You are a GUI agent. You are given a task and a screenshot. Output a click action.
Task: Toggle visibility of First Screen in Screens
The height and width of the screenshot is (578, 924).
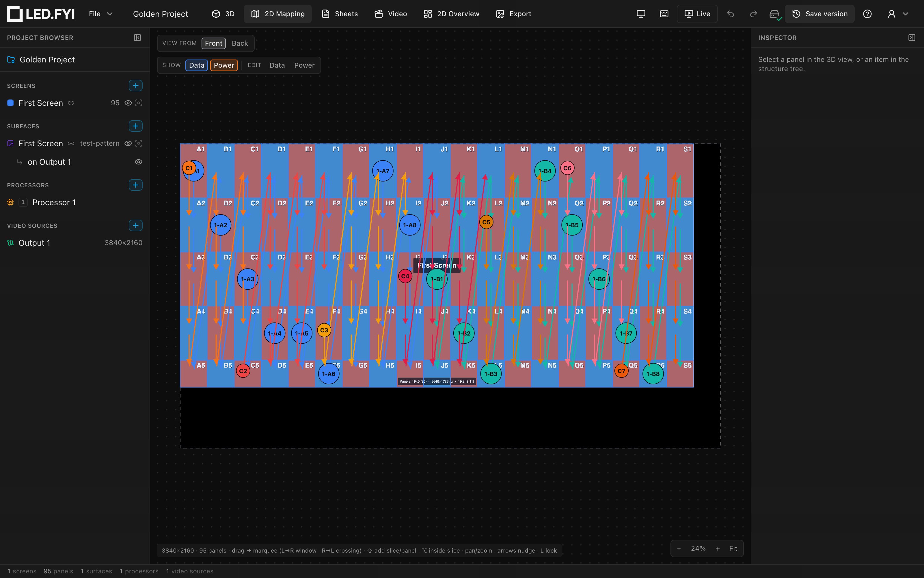(128, 103)
